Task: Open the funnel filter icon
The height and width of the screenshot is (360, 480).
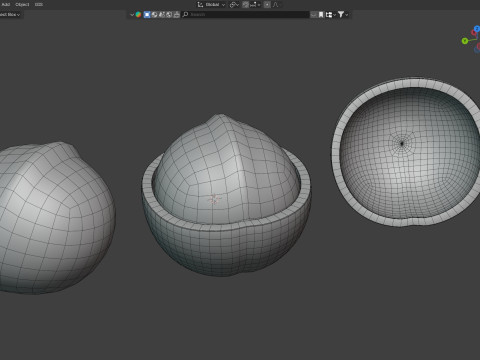Action: point(341,15)
